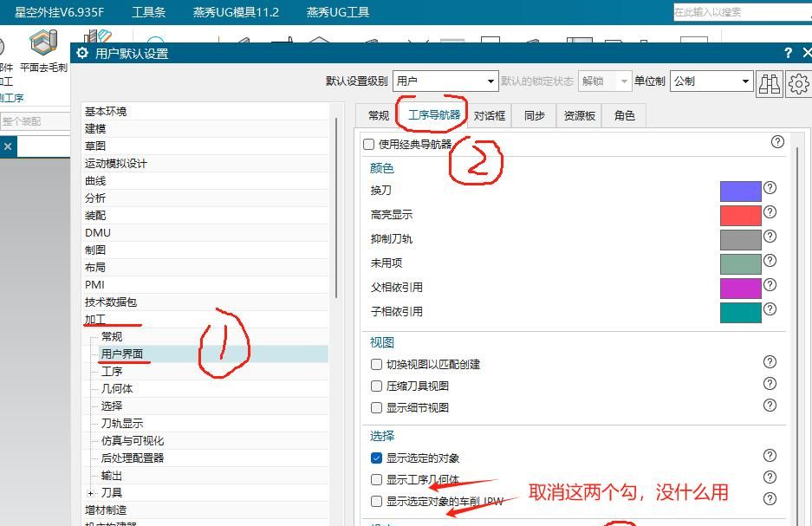Image resolution: width=812 pixels, height=526 pixels.
Task: Click the gear icon on 用户默认设置 title bar
Action: (x=81, y=52)
